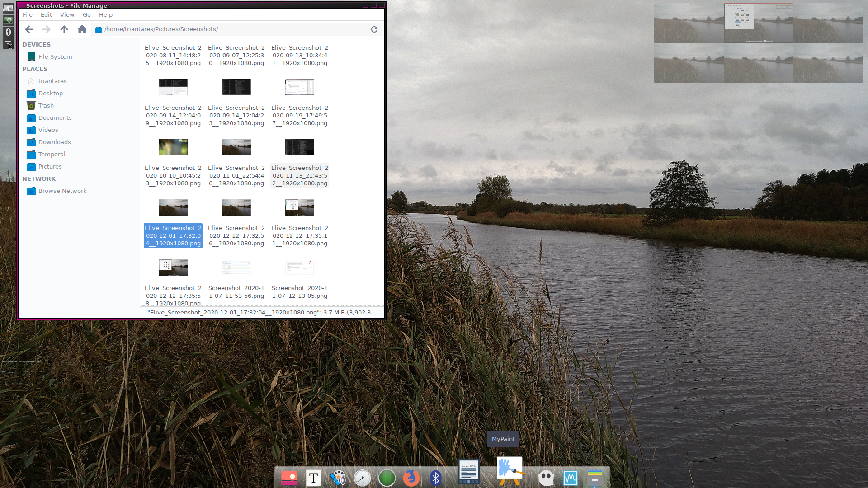Select the Screenshot_2020-11-07_11-53-56.png thumbnail
The image size is (868, 488).
(236, 267)
